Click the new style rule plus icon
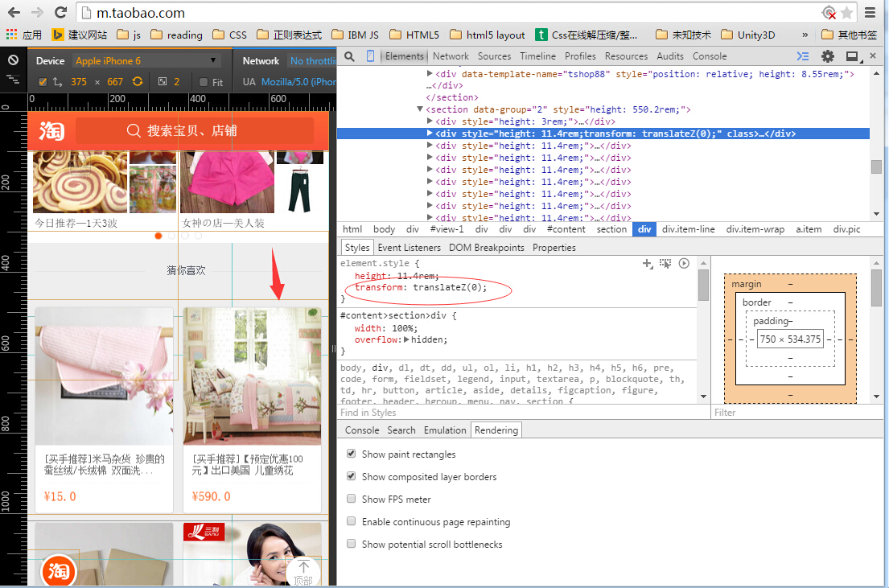 pyautogui.click(x=647, y=263)
